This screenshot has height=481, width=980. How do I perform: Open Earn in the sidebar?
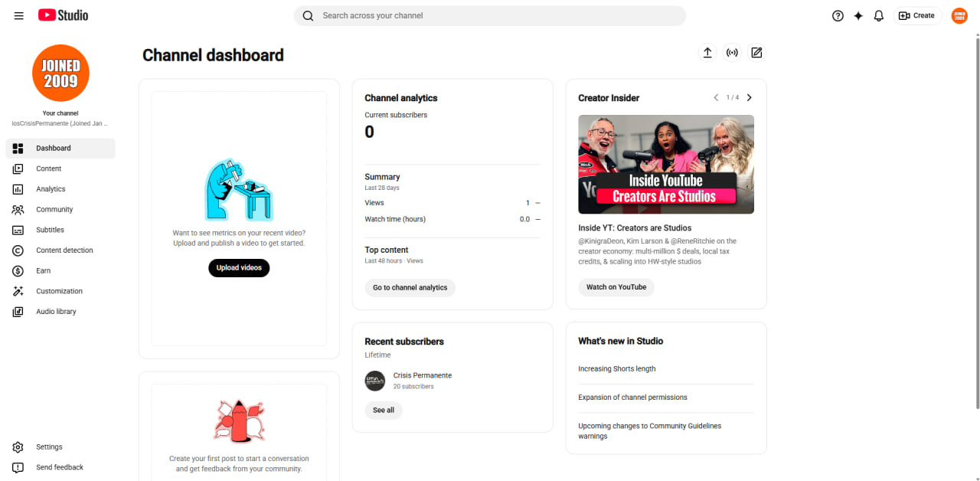pyautogui.click(x=60, y=271)
